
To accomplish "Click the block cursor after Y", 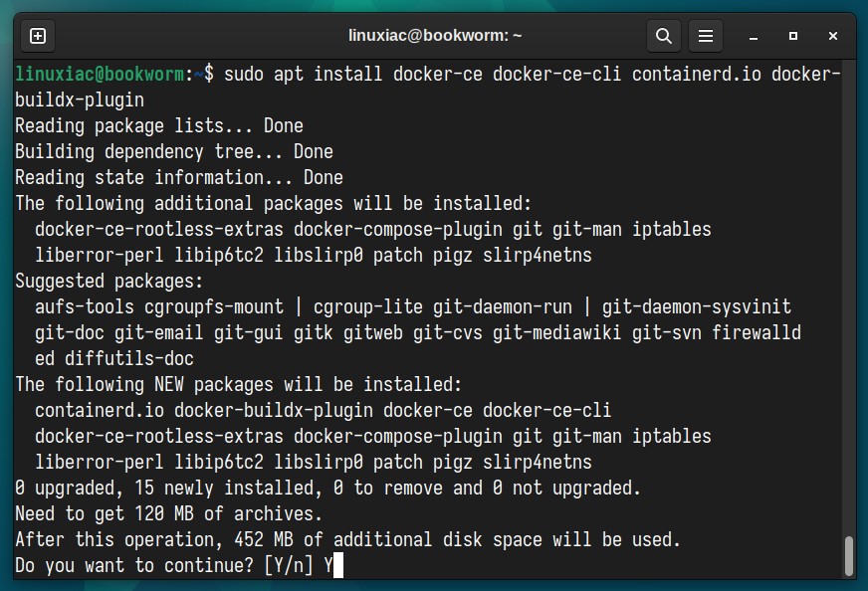I will [338, 565].
